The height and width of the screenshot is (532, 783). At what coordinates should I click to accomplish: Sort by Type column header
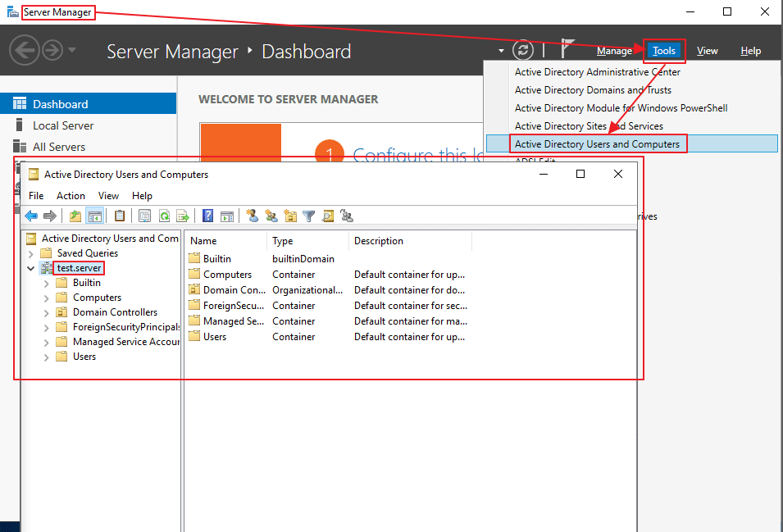[x=307, y=240]
